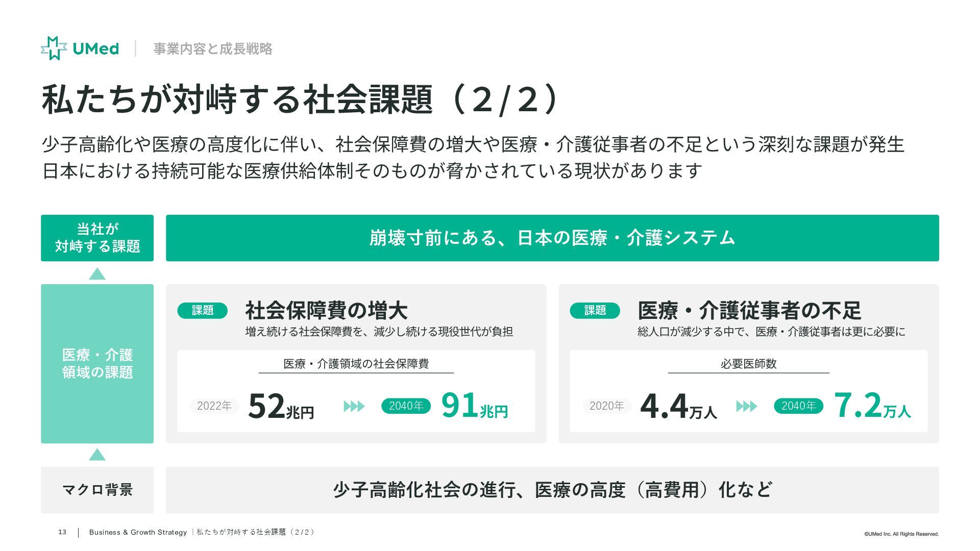980x551 pixels.
Task: Click the 課題 badge beside 医療・介護従事者の不足
Action: pyautogui.click(x=595, y=310)
